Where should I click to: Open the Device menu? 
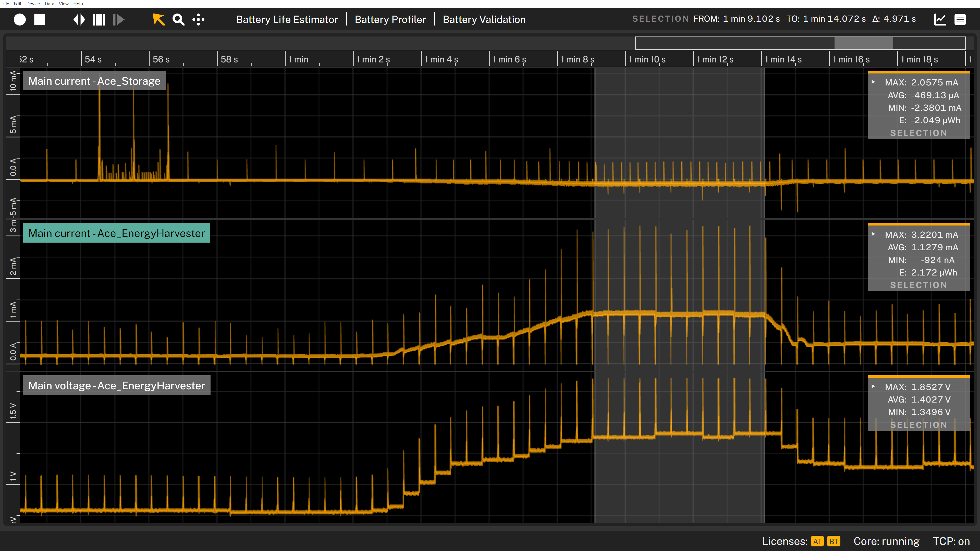tap(33, 4)
